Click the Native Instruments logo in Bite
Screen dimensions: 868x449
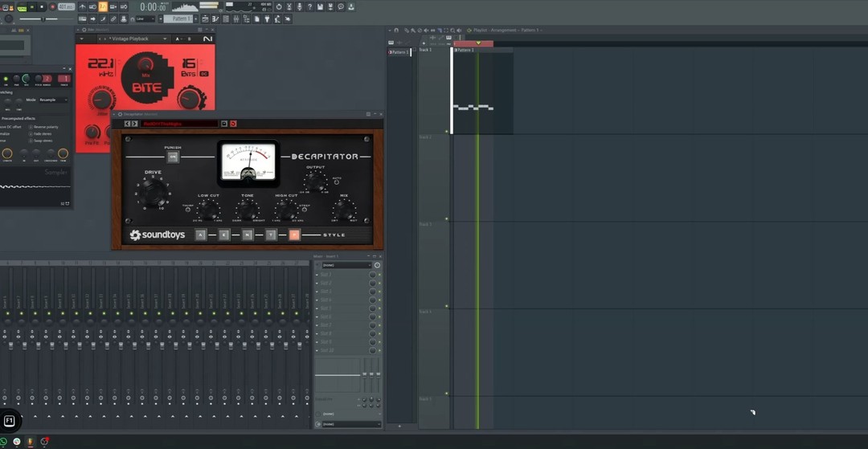[208, 39]
